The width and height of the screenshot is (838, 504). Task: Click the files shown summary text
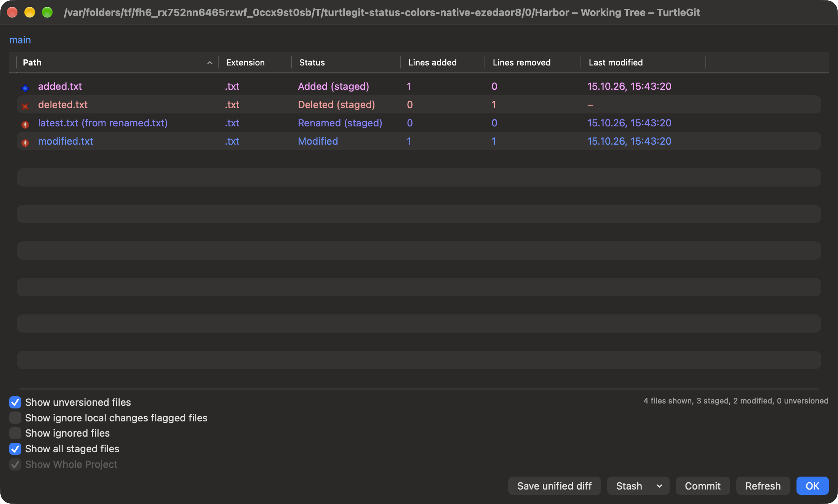[736, 401]
